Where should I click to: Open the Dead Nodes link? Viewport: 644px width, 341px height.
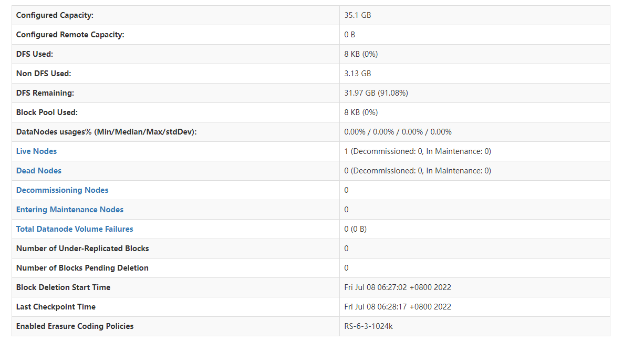pyautogui.click(x=39, y=171)
